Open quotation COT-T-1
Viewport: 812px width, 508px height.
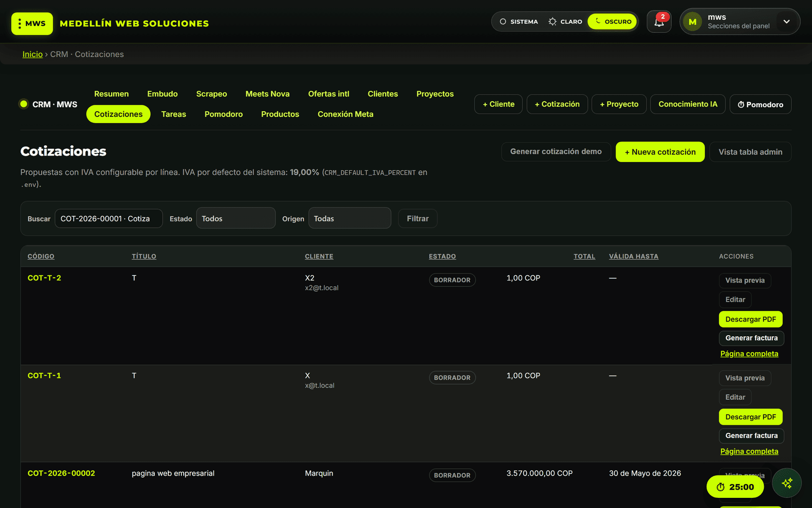(x=44, y=375)
